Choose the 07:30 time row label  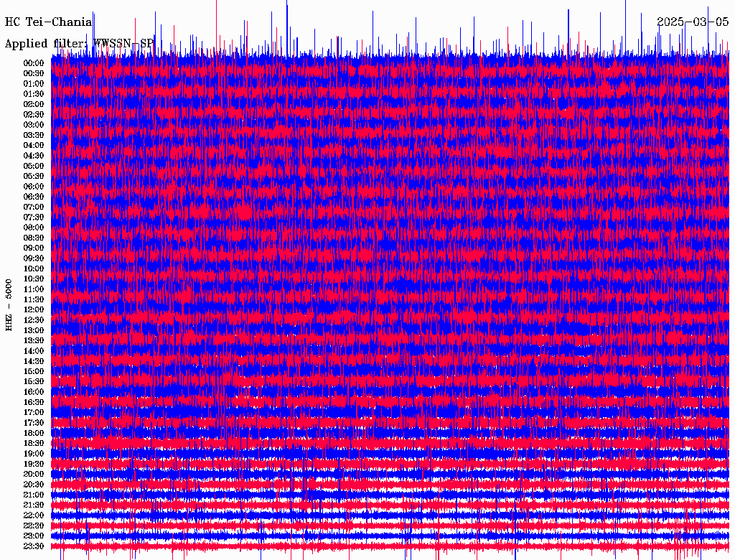tap(34, 218)
